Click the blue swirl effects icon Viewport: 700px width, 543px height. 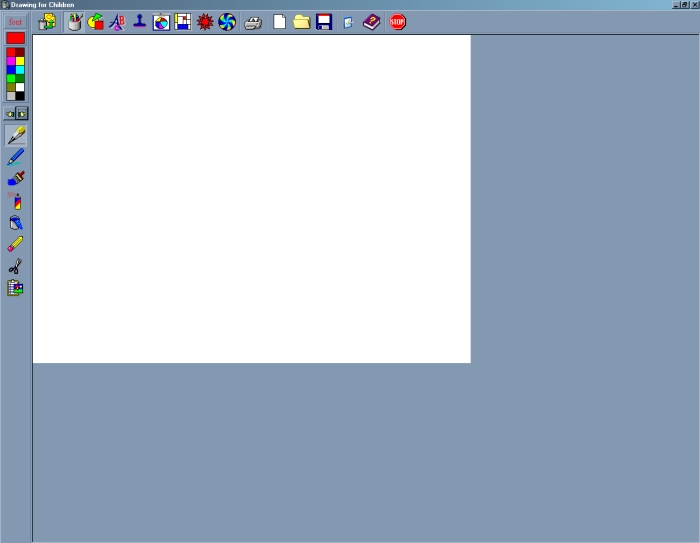pyautogui.click(x=227, y=21)
